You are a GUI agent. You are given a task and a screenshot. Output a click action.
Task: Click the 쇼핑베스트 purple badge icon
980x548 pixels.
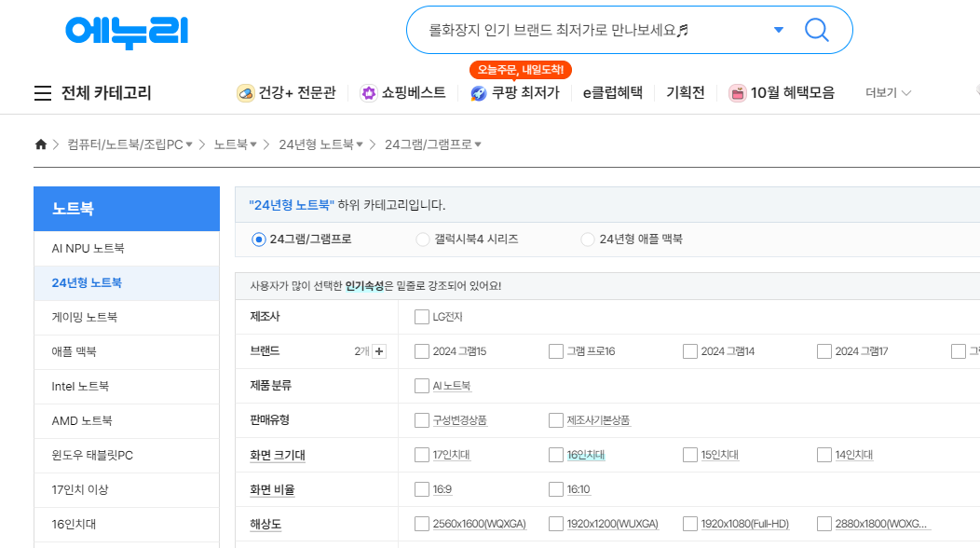coord(369,93)
